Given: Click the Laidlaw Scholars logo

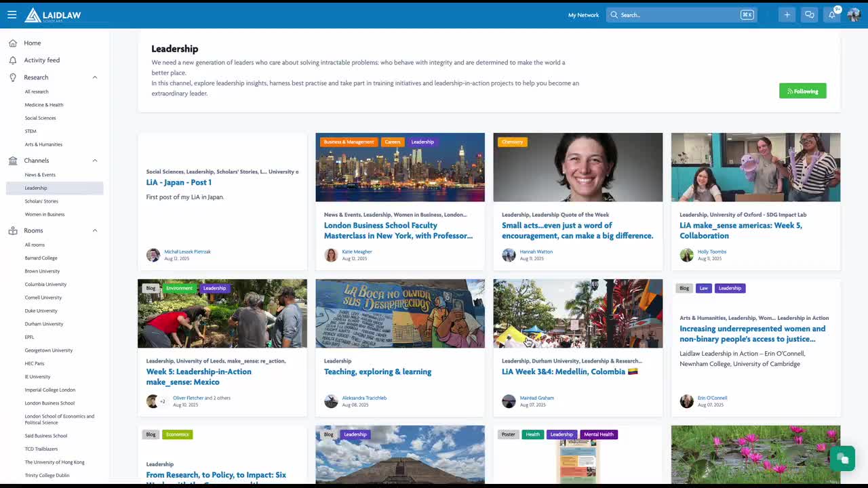Looking at the screenshot, I should (x=53, y=15).
